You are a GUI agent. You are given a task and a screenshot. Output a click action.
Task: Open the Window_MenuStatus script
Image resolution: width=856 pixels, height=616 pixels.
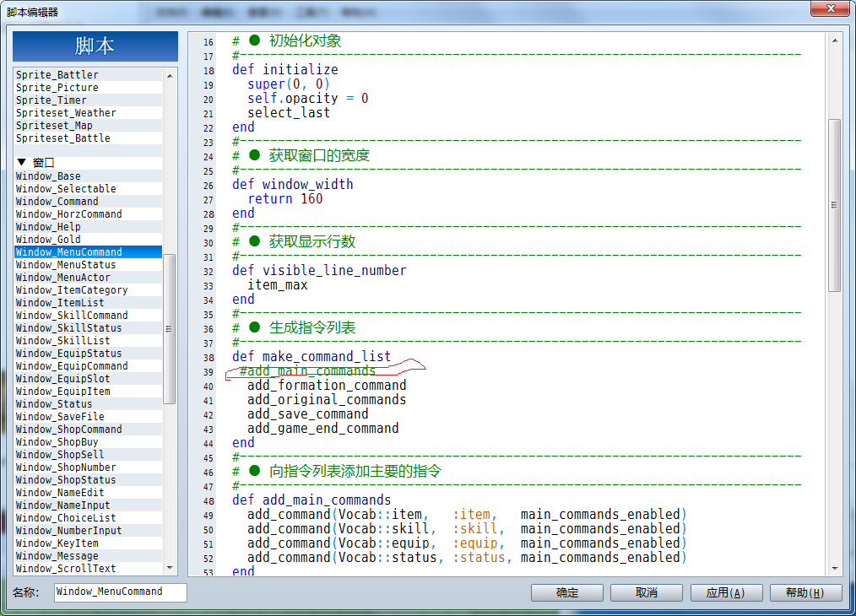coord(88,264)
